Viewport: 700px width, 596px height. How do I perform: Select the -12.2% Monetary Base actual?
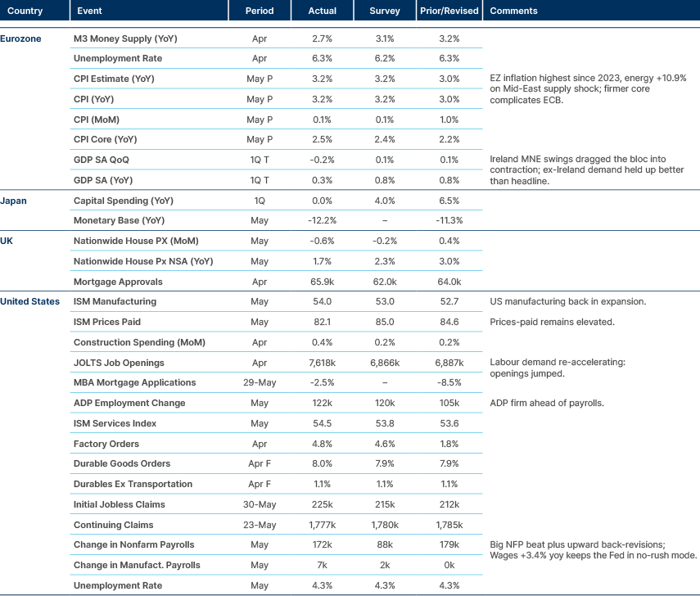322,220
